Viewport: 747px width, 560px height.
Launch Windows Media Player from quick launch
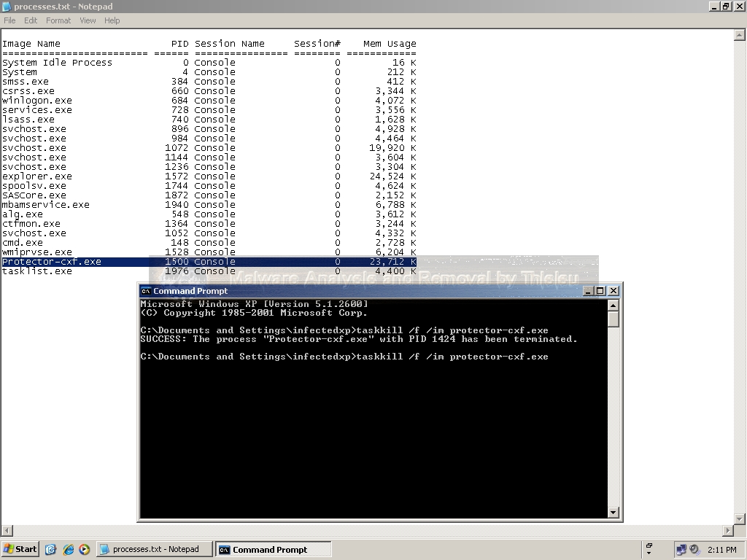click(x=83, y=549)
